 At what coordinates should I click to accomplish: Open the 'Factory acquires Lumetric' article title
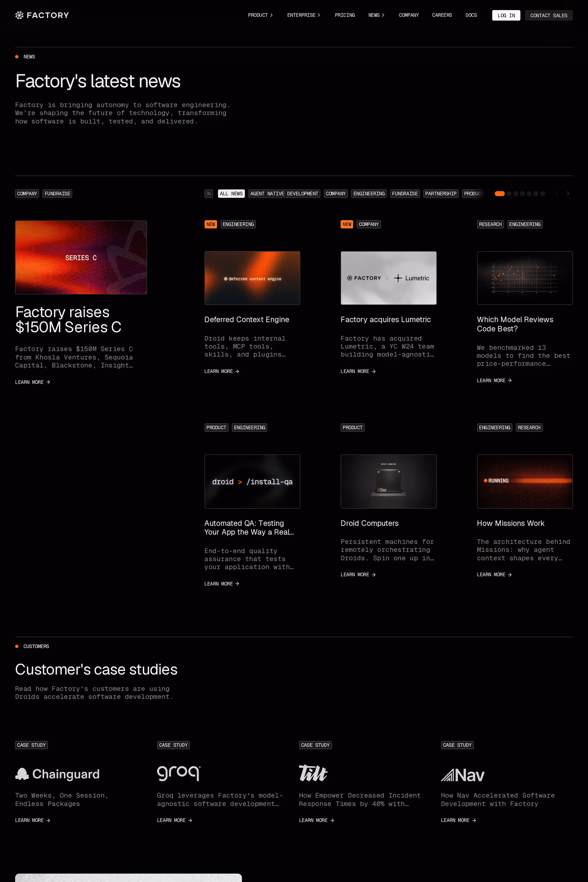tap(386, 320)
